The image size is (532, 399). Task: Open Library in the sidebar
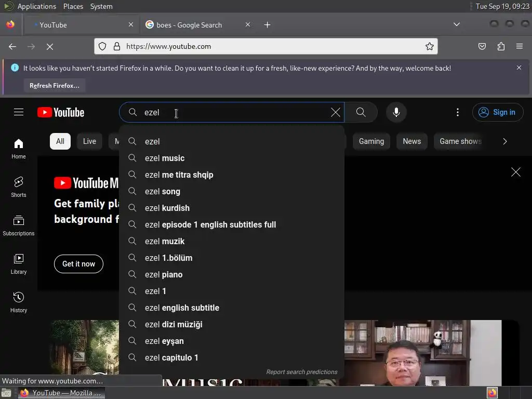click(19, 264)
